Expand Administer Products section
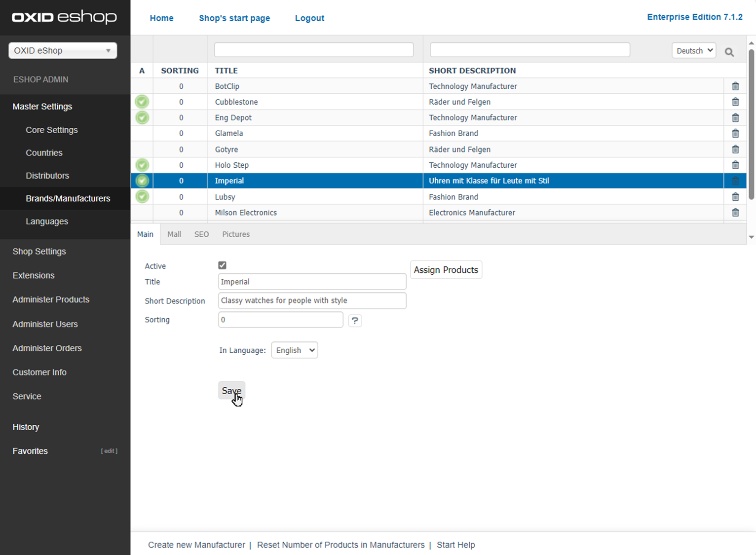 pyautogui.click(x=51, y=300)
